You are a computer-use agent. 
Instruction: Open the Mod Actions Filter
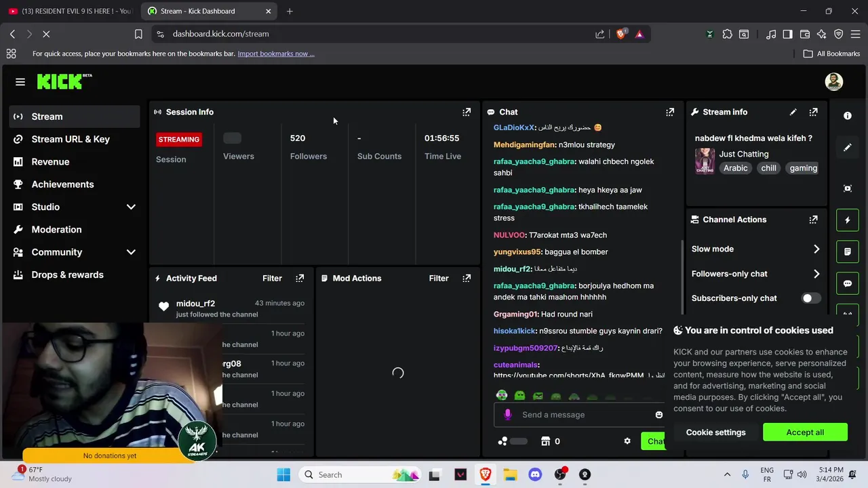439,278
